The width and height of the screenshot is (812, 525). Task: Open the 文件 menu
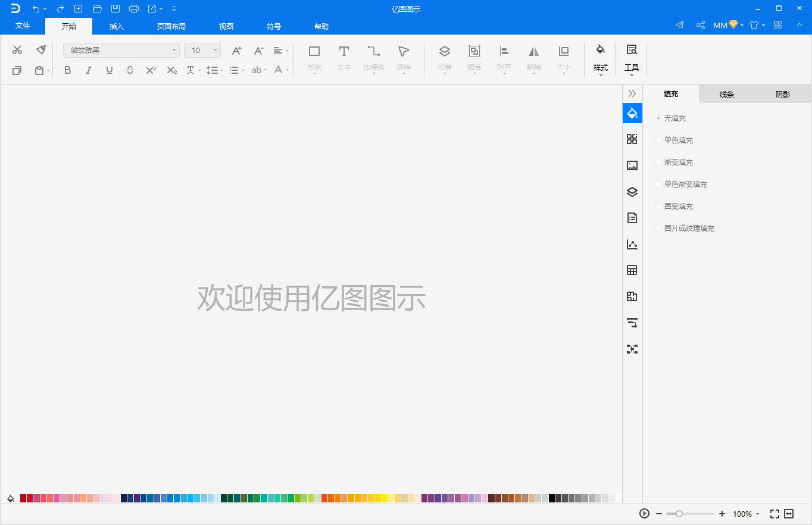23,26
